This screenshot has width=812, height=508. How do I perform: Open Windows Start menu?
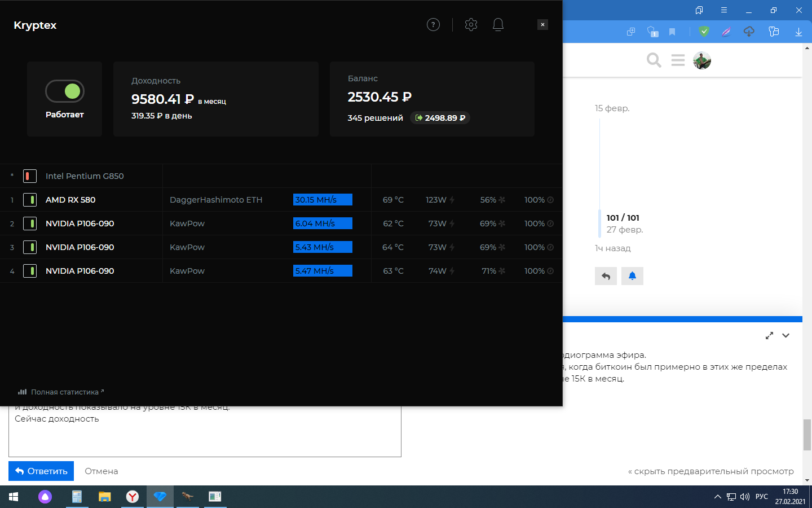tap(14, 497)
